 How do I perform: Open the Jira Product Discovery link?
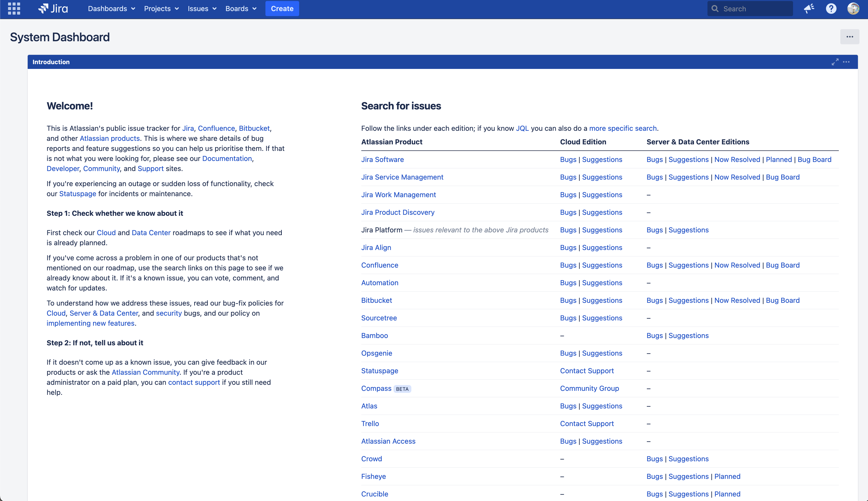(x=398, y=212)
